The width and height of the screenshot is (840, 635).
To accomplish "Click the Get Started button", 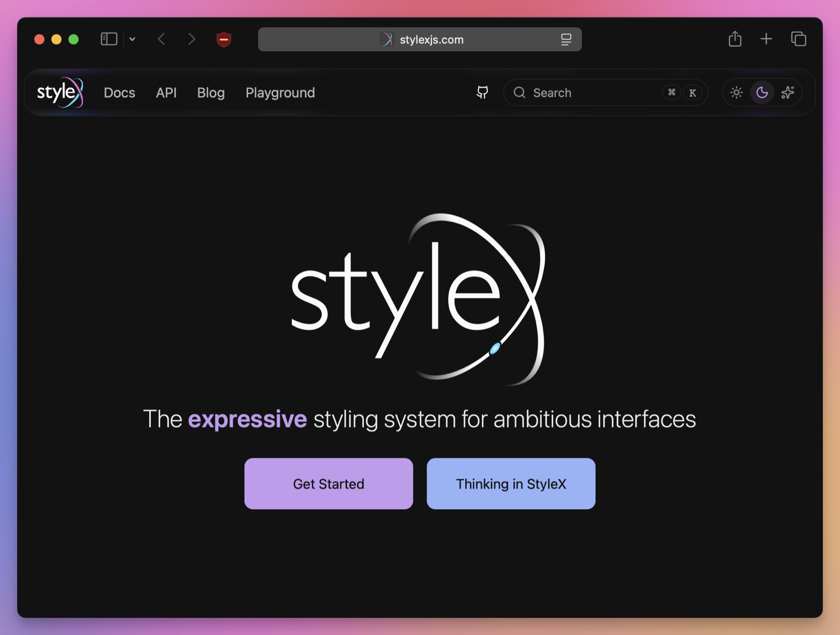I will click(329, 484).
